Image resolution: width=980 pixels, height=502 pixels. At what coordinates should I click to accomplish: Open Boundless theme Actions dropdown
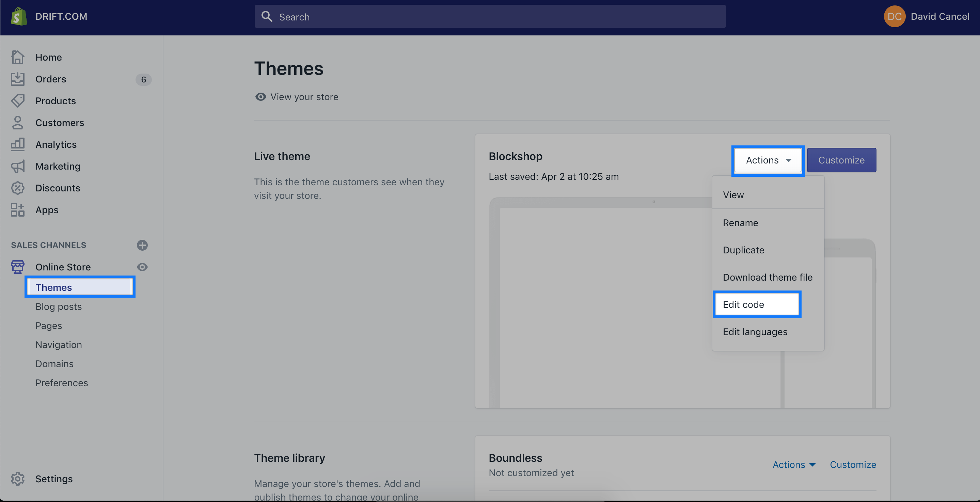[x=794, y=465]
